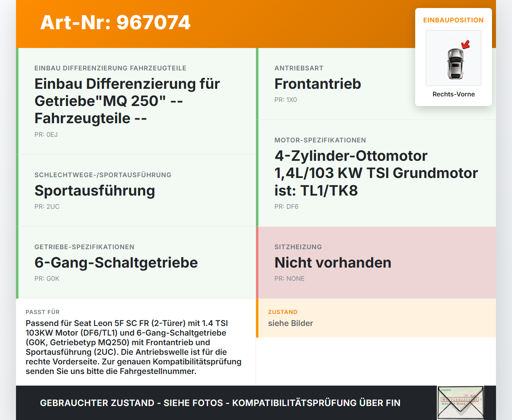The height and width of the screenshot is (420, 512).
Task: Click the 'Nicht vorhanden' value
Action: (333, 262)
